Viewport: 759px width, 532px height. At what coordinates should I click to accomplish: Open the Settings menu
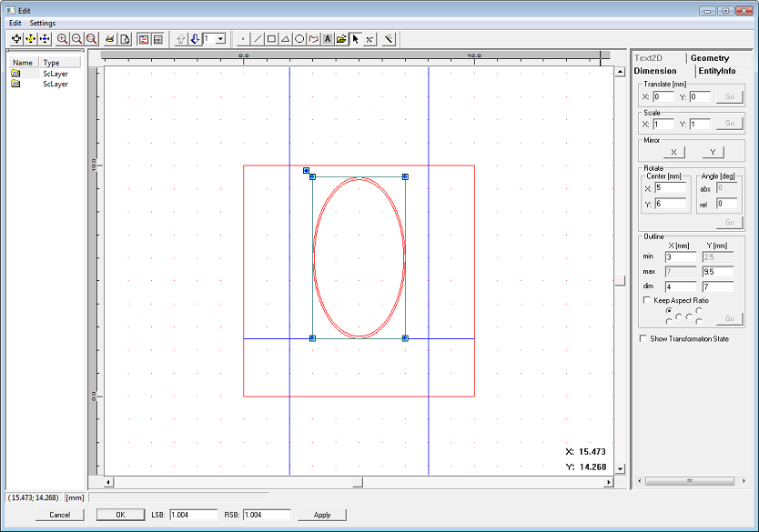(42, 23)
